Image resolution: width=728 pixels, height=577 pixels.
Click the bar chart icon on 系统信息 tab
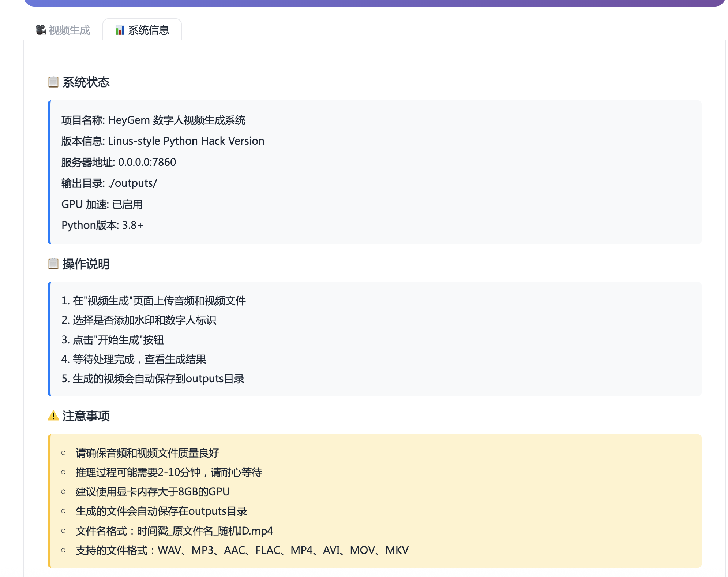click(x=120, y=30)
